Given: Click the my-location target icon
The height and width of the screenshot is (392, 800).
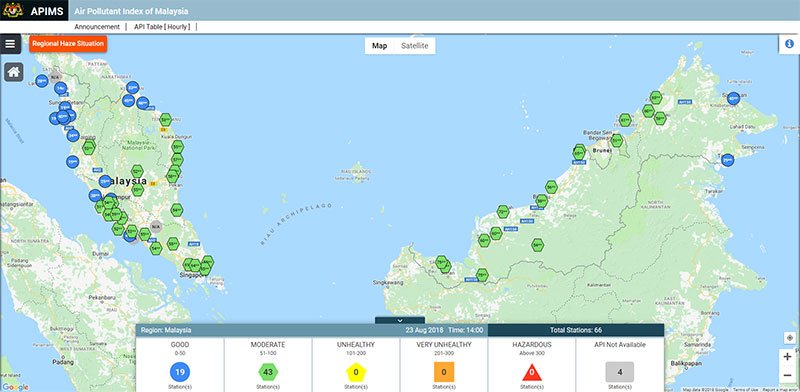Looking at the screenshot, I should click(x=790, y=338).
